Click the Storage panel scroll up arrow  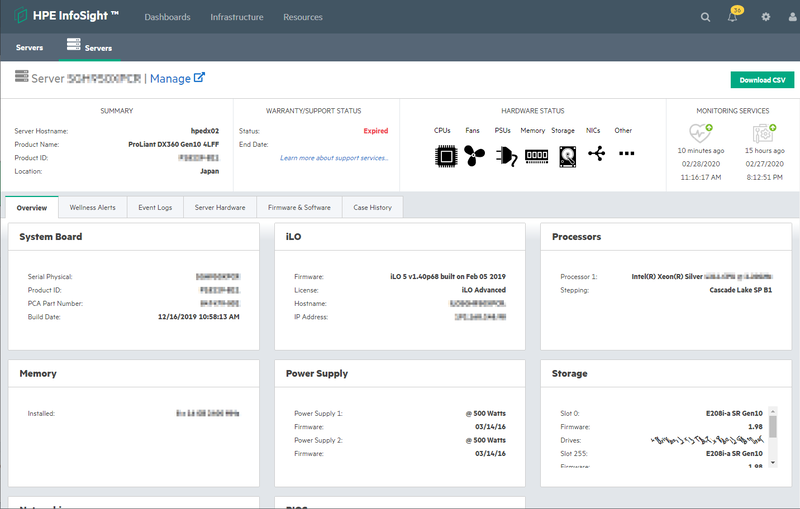pos(773,411)
